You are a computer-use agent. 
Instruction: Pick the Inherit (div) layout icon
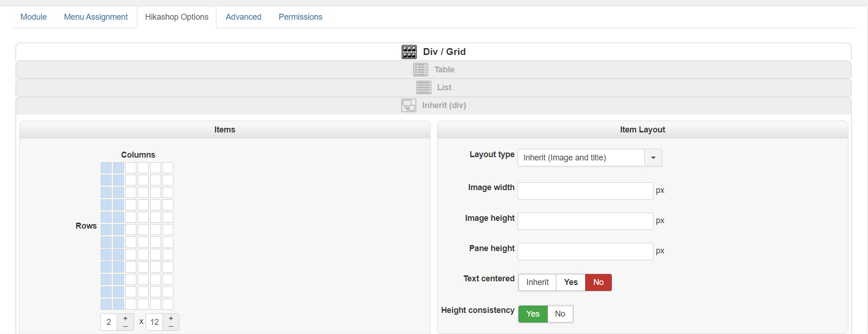pos(409,105)
